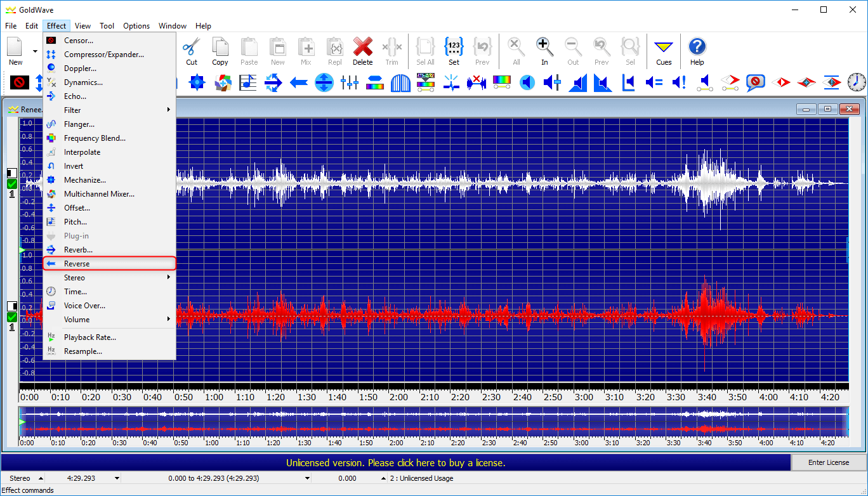Click the 2:00 mark on the main time ruler
The height and width of the screenshot is (496, 868).
pos(398,397)
